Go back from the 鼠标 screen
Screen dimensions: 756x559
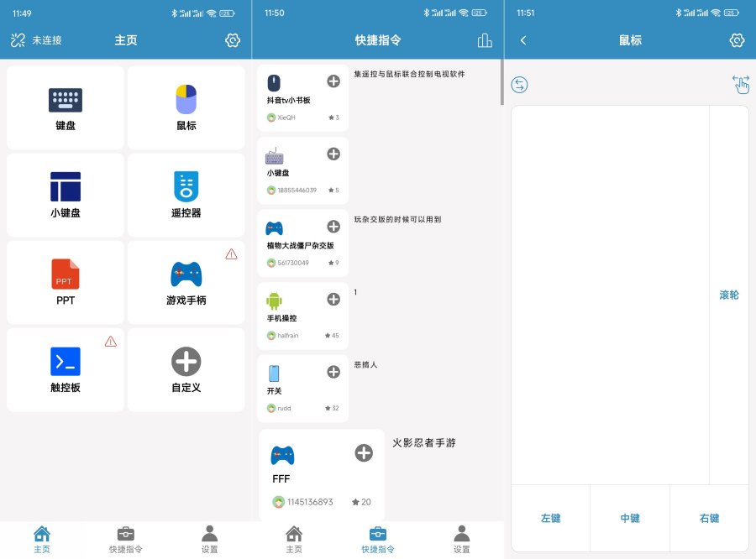click(x=523, y=40)
